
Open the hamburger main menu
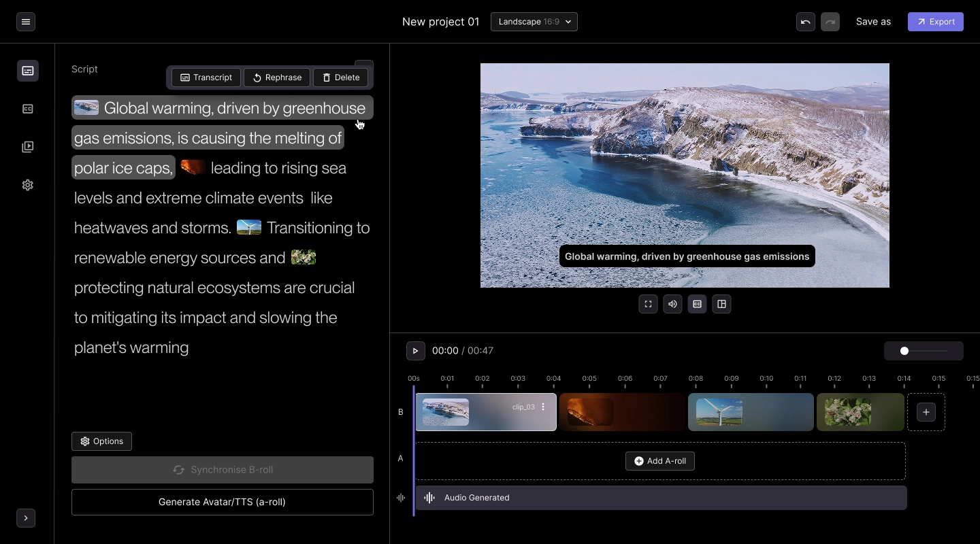point(26,22)
